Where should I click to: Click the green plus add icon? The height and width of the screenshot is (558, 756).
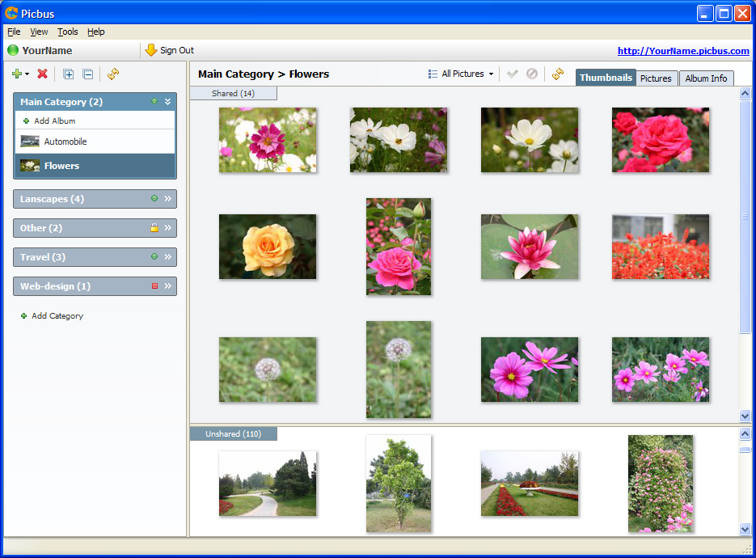[x=17, y=74]
